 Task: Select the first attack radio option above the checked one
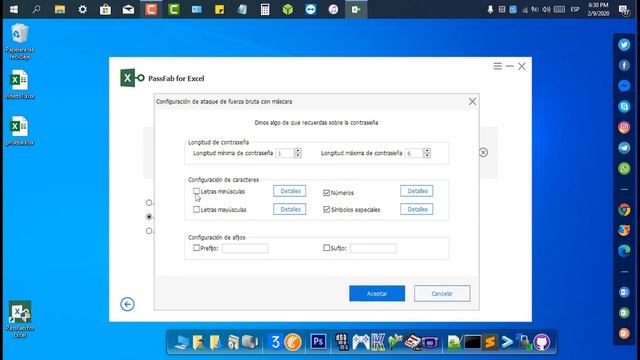pos(149,202)
